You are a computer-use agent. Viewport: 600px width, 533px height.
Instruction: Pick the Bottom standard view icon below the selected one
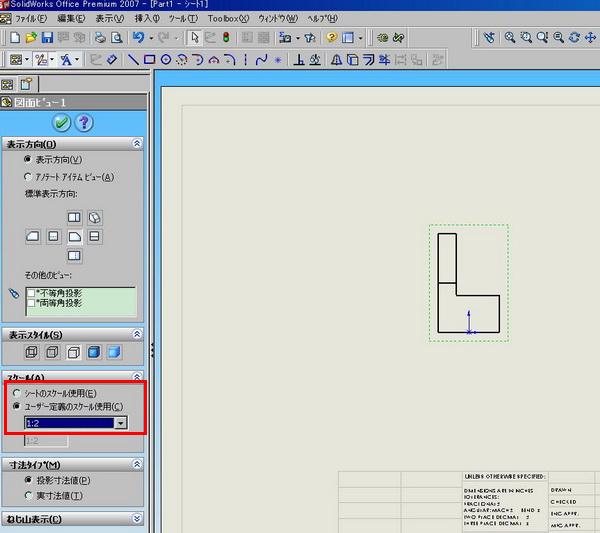(74, 255)
